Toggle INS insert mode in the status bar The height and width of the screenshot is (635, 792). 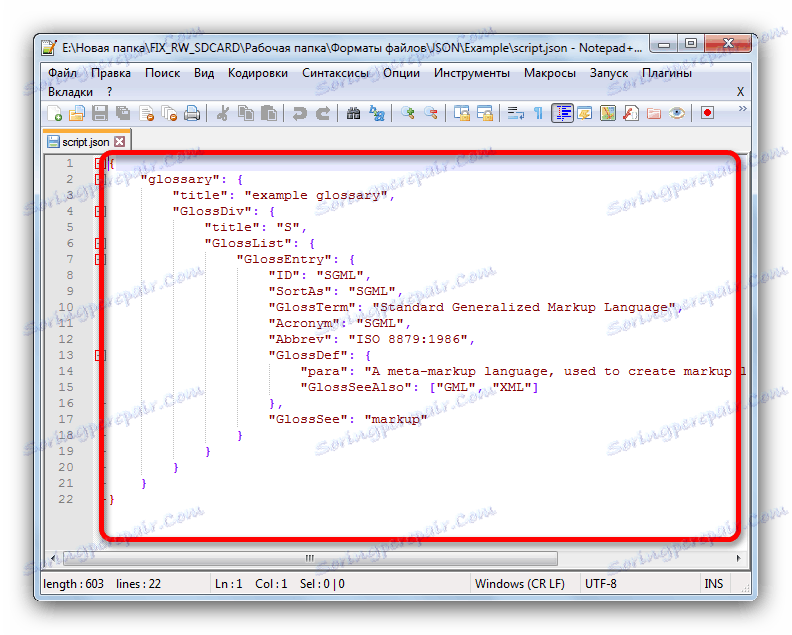[x=713, y=584]
